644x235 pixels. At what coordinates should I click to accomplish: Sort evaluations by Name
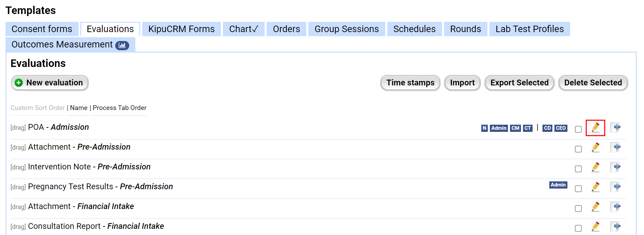[79, 108]
